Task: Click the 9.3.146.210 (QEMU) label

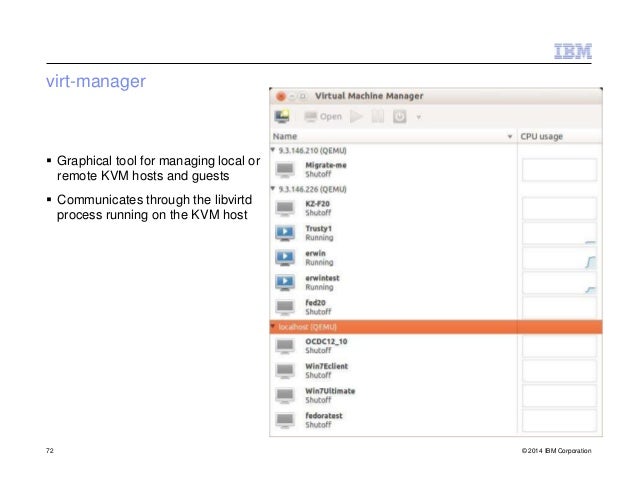Action: [312, 151]
